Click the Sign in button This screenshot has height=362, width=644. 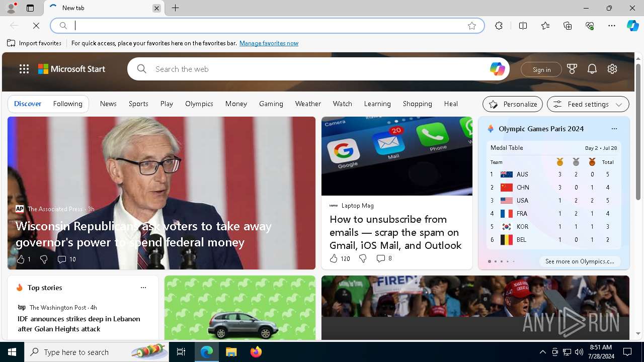(541, 69)
